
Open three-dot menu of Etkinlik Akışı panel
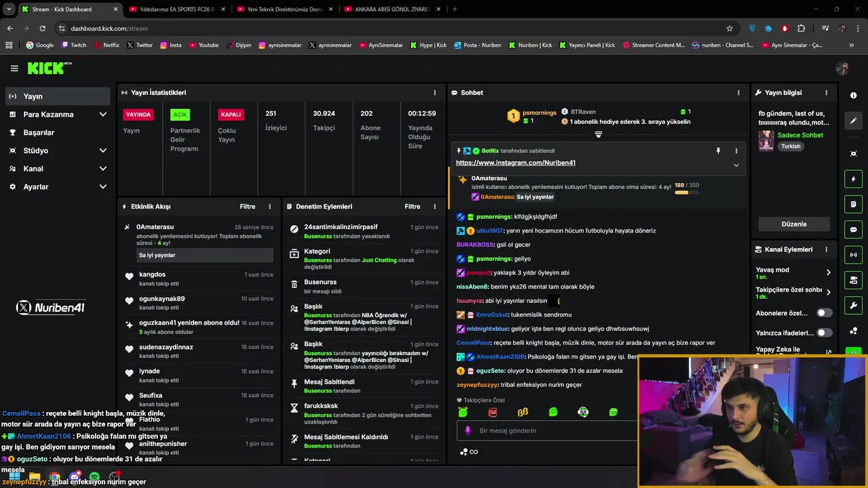269,207
